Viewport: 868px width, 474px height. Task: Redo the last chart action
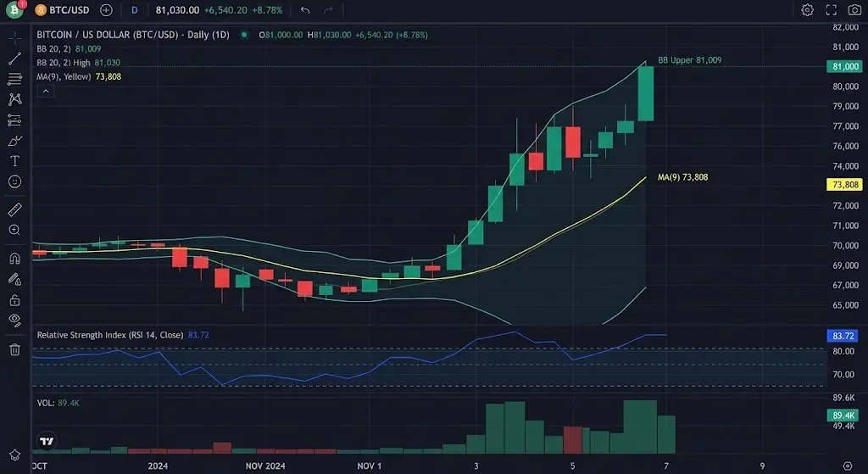click(x=328, y=10)
